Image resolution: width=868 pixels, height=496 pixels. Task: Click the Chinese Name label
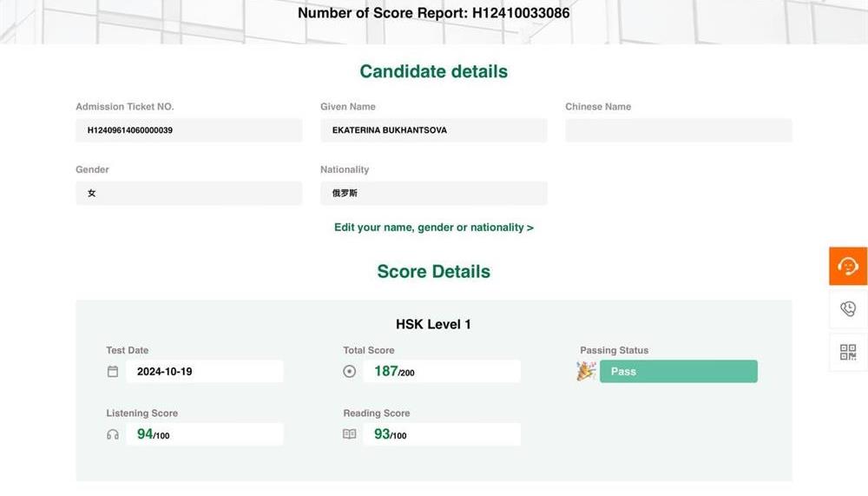[x=598, y=106]
